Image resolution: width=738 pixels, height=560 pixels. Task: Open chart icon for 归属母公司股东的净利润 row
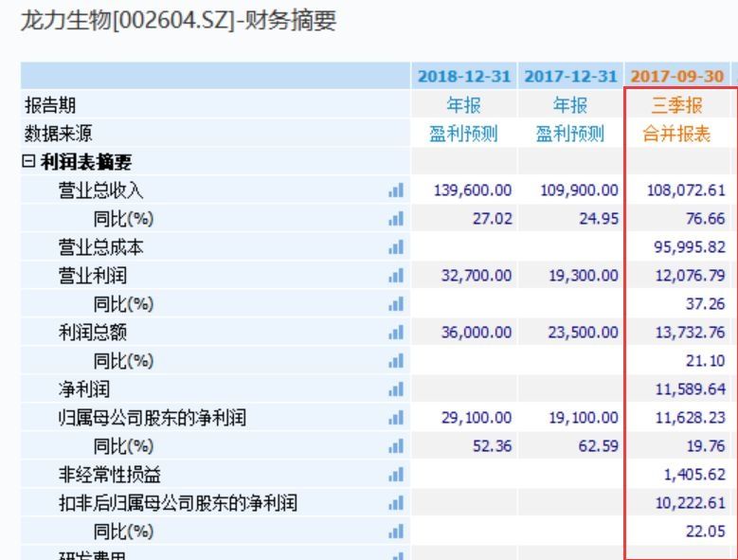click(x=396, y=418)
